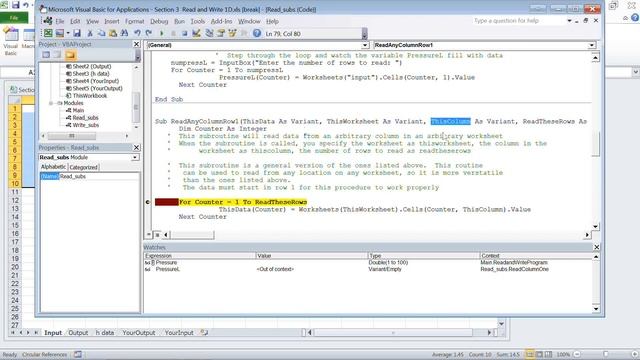Switch to the Alphabetic properties tab
Screen dimensions: 640x360
[x=53, y=167]
